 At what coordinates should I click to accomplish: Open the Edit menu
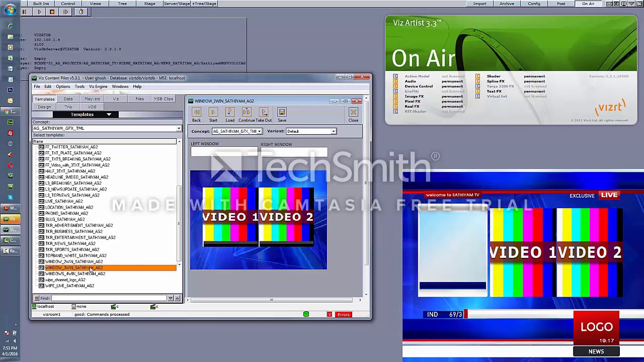point(48,86)
